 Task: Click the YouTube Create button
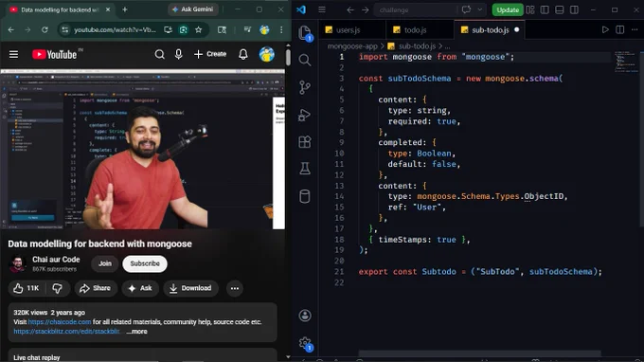pyautogui.click(x=210, y=54)
